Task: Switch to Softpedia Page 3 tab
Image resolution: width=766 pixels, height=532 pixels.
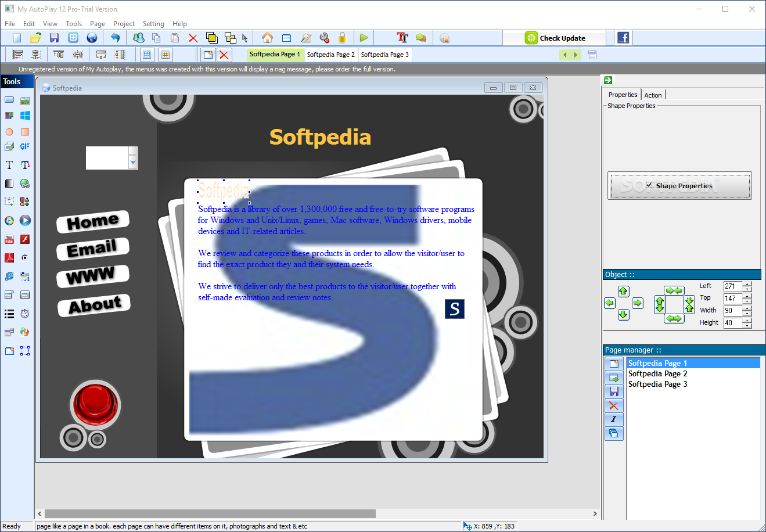Action: coord(385,55)
